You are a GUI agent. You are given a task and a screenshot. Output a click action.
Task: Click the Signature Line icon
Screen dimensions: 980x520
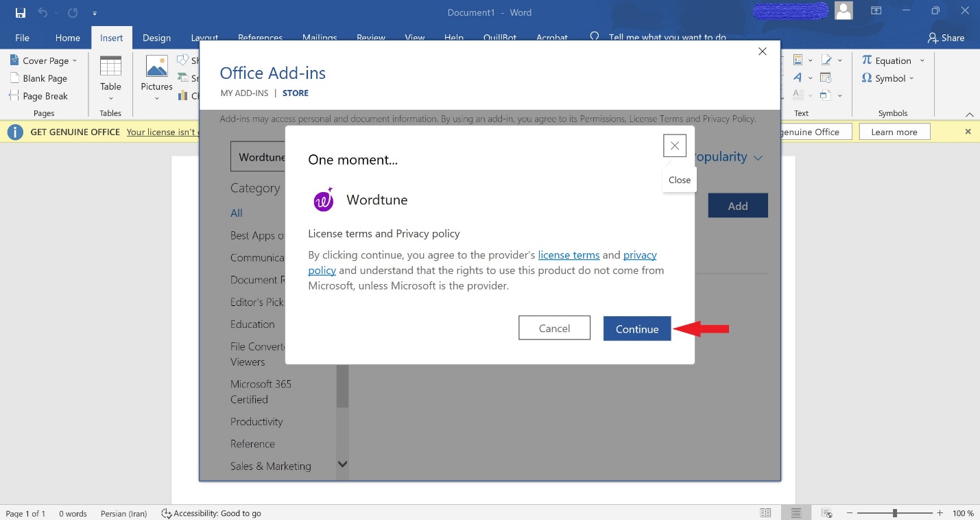(826, 60)
